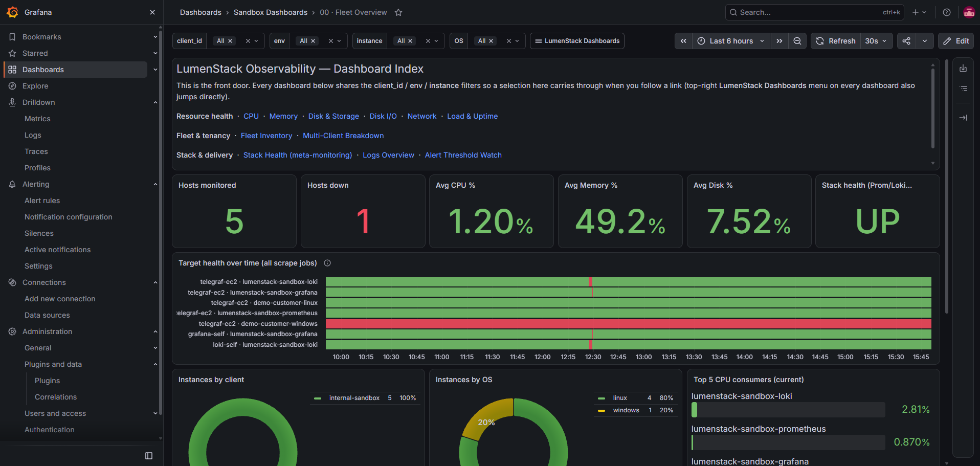The image size is (980, 466).
Task: Shift time range backward arrow
Action: pyautogui.click(x=683, y=41)
